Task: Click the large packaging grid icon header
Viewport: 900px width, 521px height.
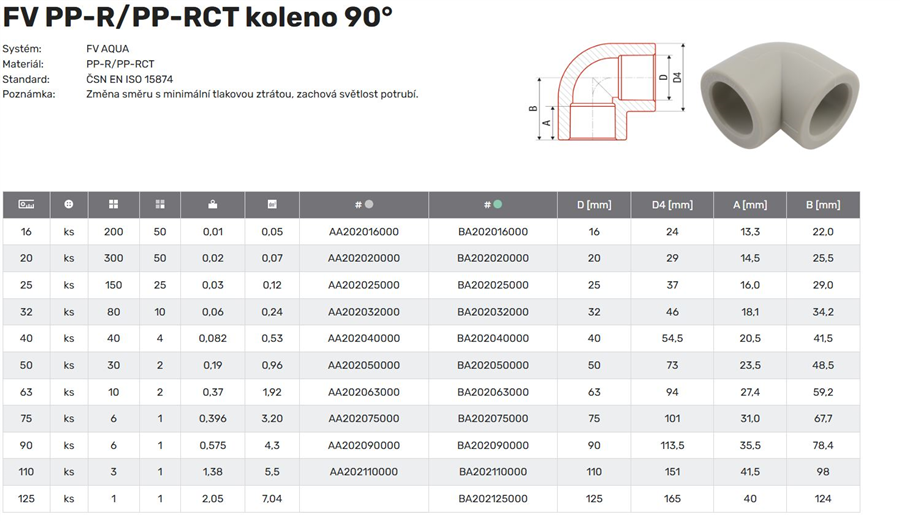Action: click(x=114, y=204)
